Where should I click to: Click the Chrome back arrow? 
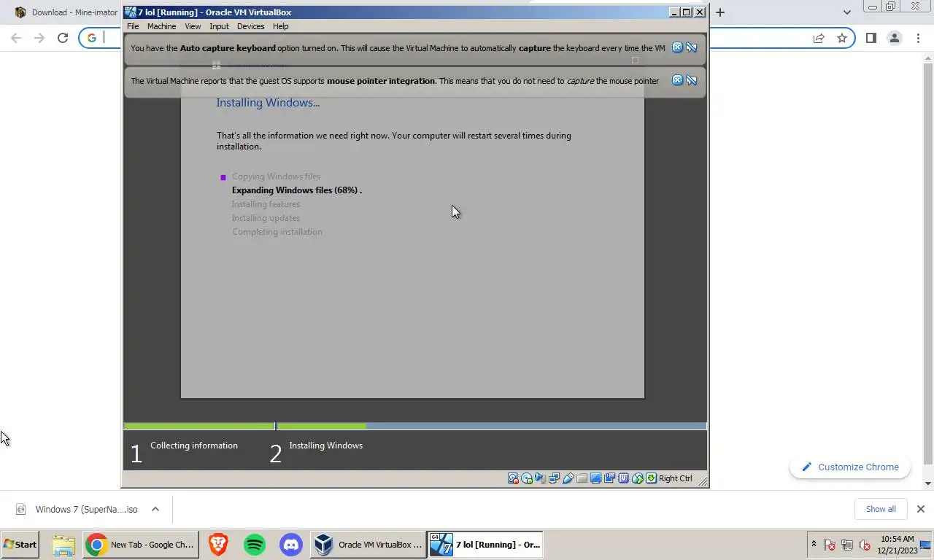point(16,38)
